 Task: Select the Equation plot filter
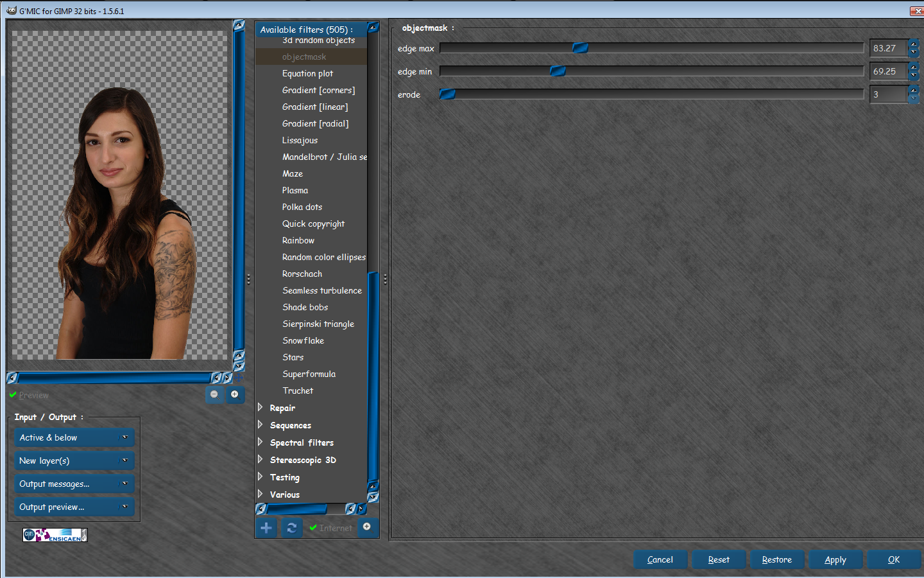pos(307,73)
